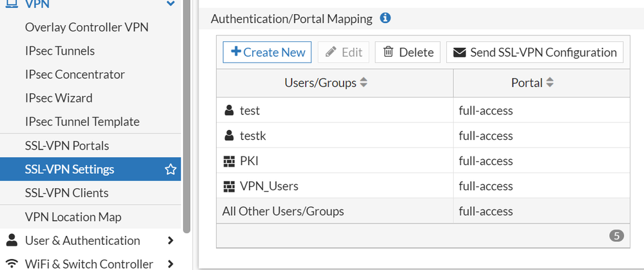The height and width of the screenshot is (270, 644).
Task: Click the user icon next to testk
Action: (x=228, y=136)
